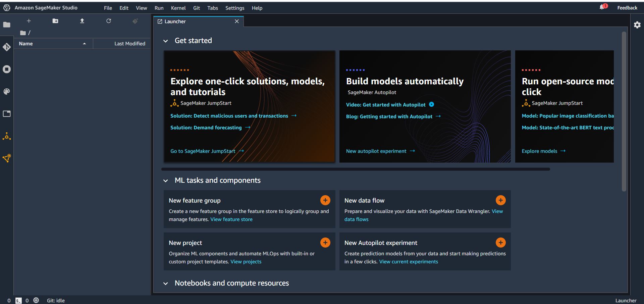Open the Commands palette sidebar icon
This screenshot has width=644, height=304.
(x=7, y=91)
